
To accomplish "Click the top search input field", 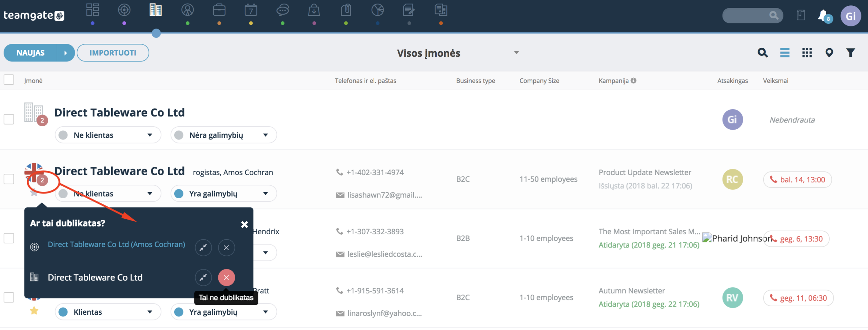I will [x=752, y=16].
